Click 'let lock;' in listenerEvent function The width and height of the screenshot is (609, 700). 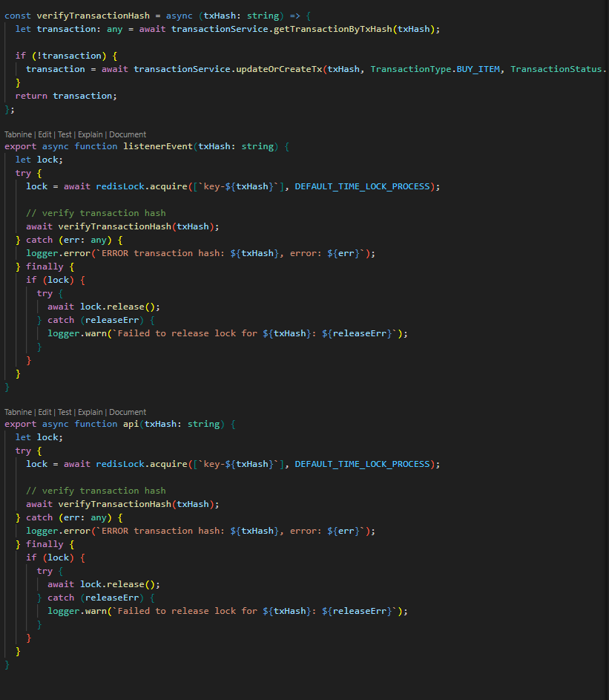[39, 160]
